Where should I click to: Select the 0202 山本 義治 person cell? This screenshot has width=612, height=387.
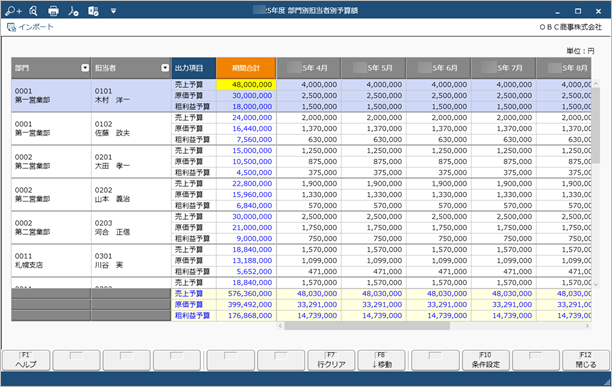point(131,195)
